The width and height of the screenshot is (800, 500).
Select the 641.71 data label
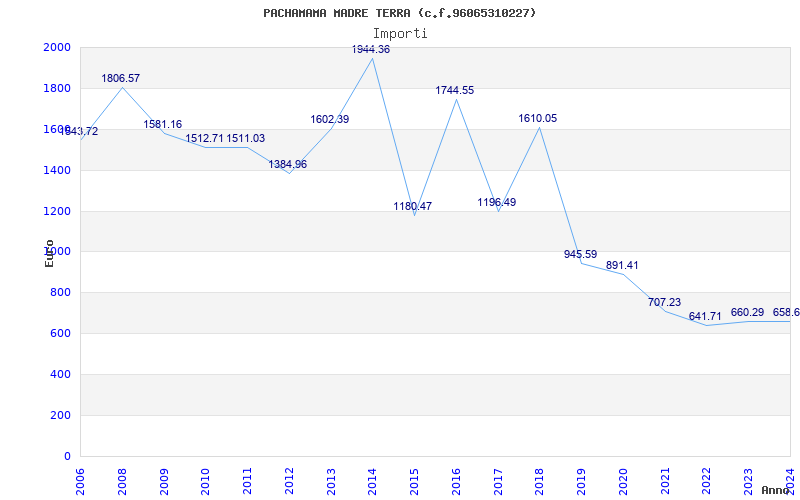(705, 316)
